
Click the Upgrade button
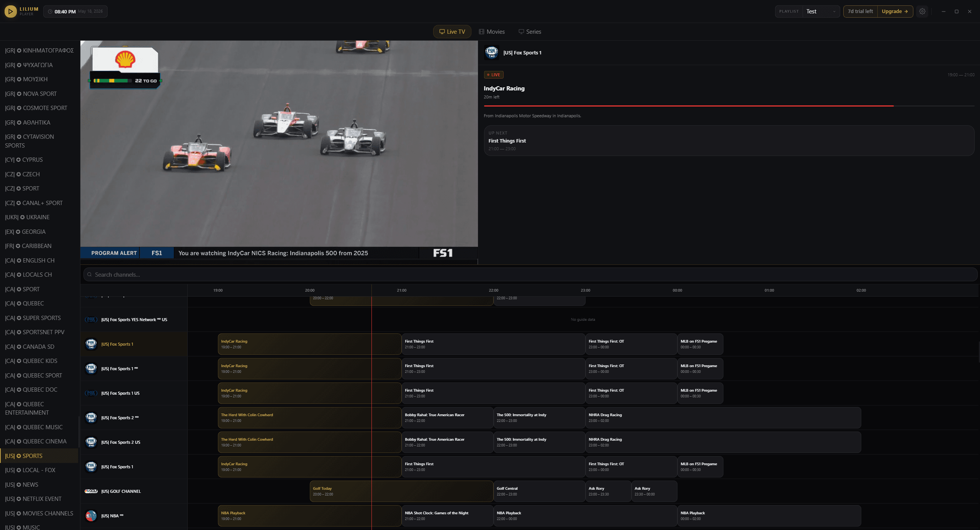pyautogui.click(x=895, y=11)
